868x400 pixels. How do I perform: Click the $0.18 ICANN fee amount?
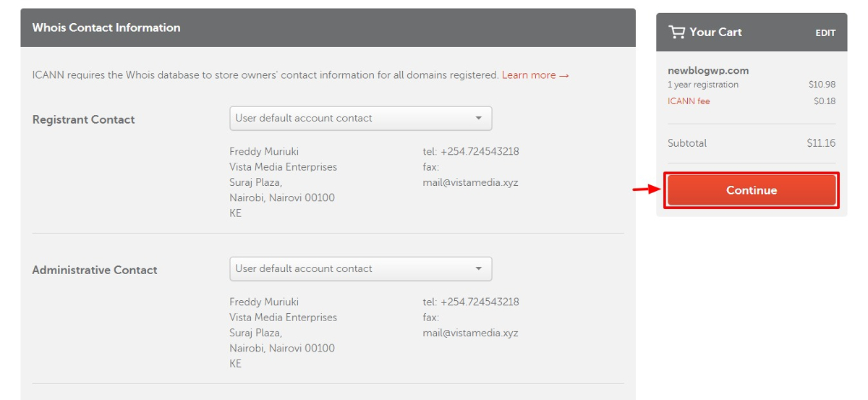coord(825,101)
